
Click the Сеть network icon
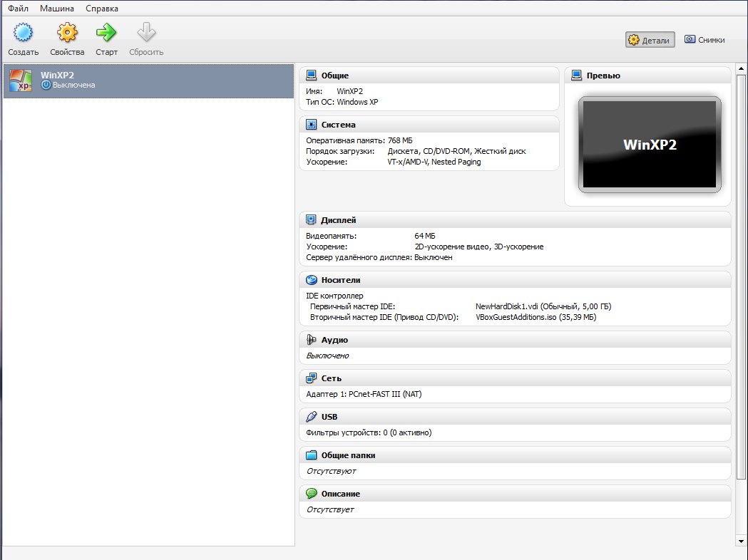[311, 378]
